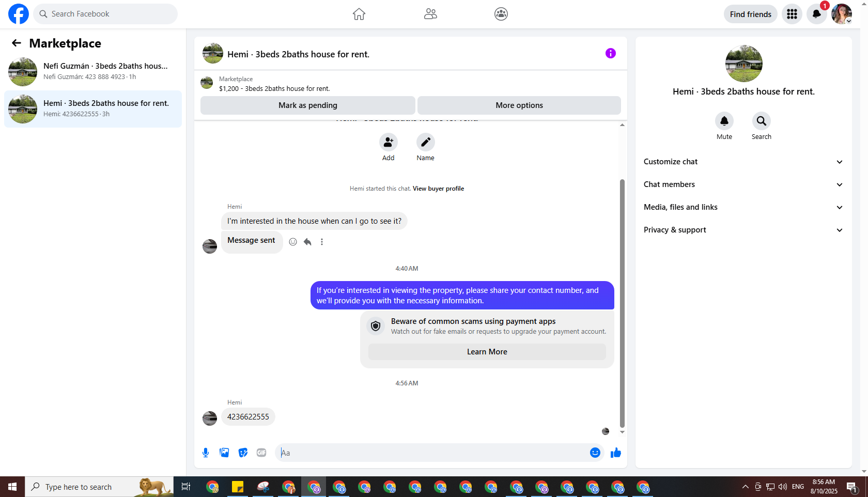Click the '4:40 AM' timestamp
The width and height of the screenshot is (868, 497).
pos(407,269)
